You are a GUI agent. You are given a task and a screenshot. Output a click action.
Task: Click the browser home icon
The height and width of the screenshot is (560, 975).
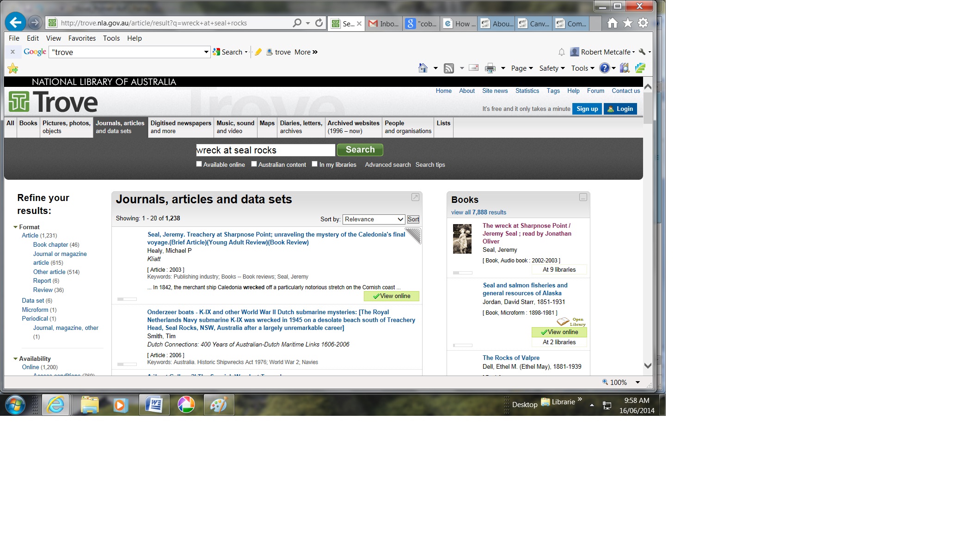pos(612,23)
